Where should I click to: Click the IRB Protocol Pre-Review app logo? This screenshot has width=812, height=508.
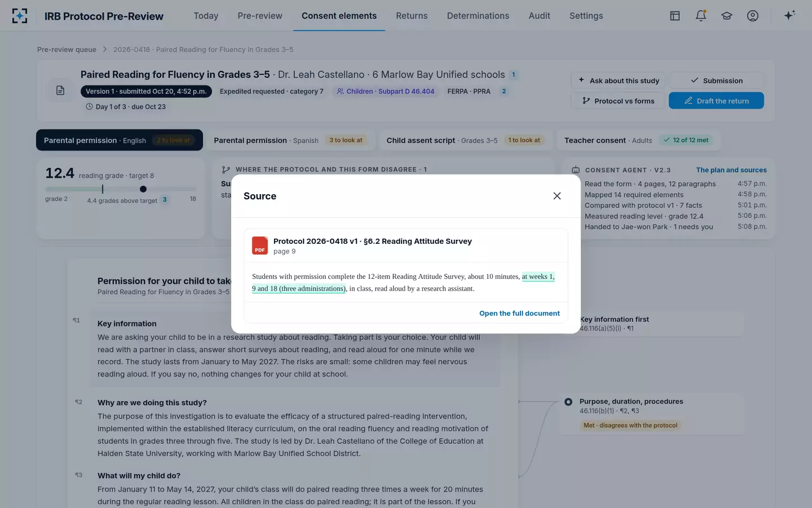click(20, 16)
